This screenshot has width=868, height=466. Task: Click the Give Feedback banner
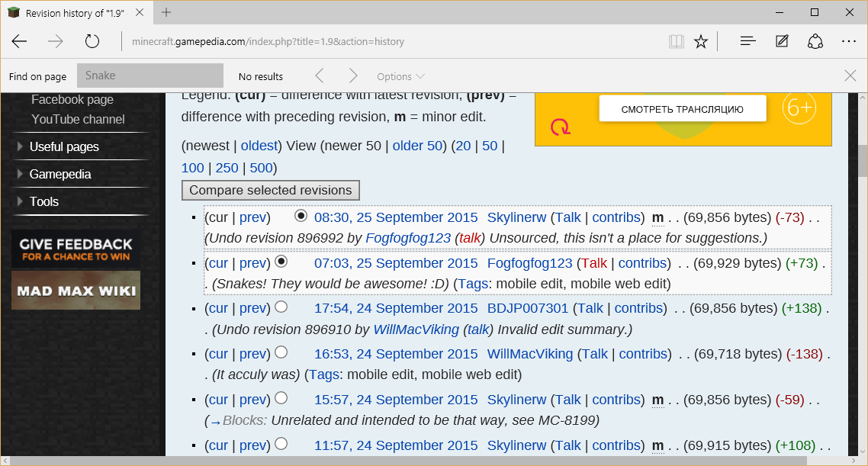tap(76, 249)
